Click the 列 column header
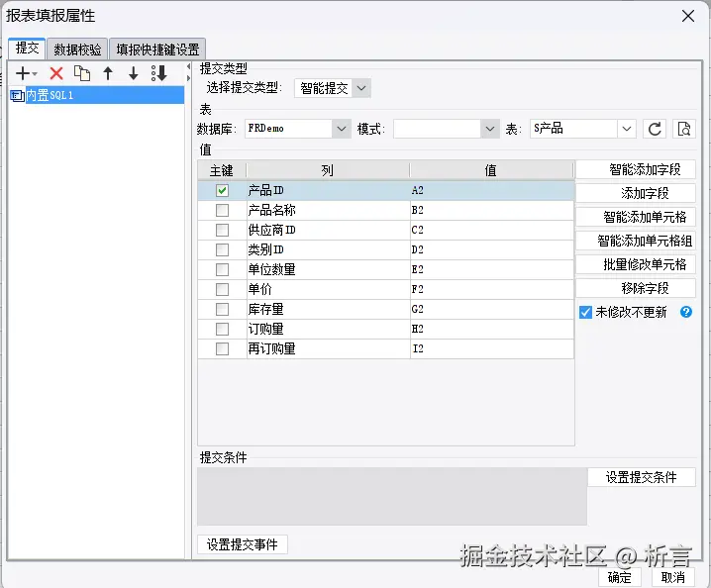The width and height of the screenshot is (711, 588). [328, 170]
